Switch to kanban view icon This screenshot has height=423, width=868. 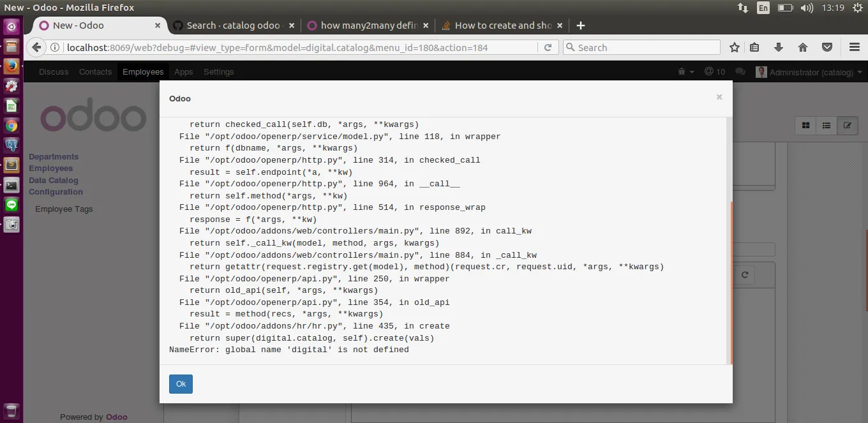point(805,126)
